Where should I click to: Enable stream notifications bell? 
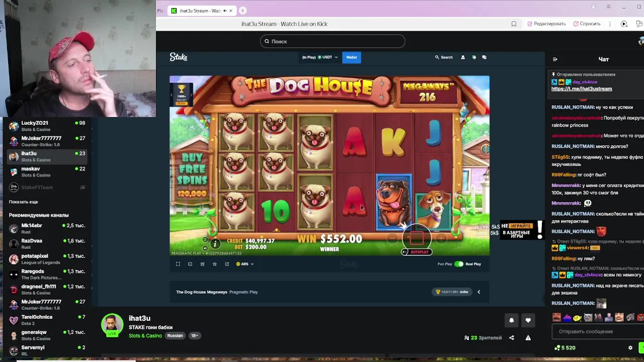pos(512,320)
